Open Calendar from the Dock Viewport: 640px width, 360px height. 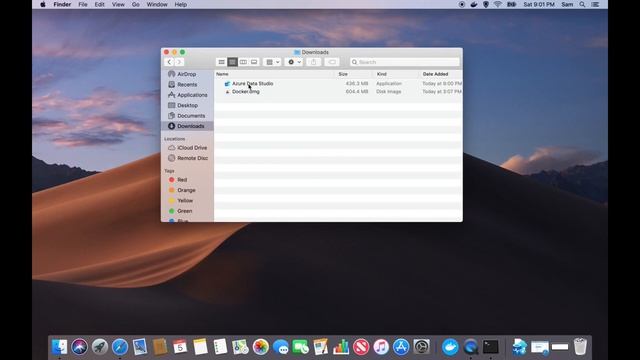pos(180,347)
